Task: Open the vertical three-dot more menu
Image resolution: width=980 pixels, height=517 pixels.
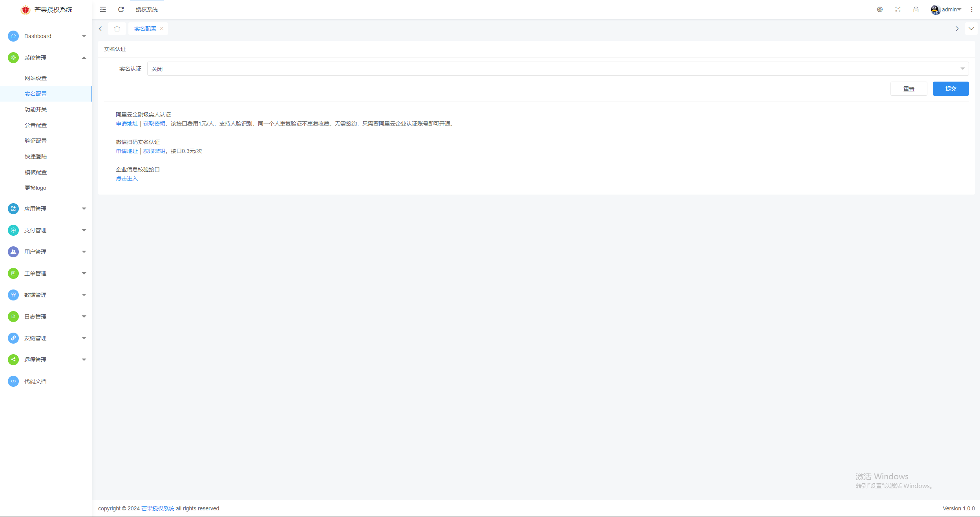Action: pos(972,9)
